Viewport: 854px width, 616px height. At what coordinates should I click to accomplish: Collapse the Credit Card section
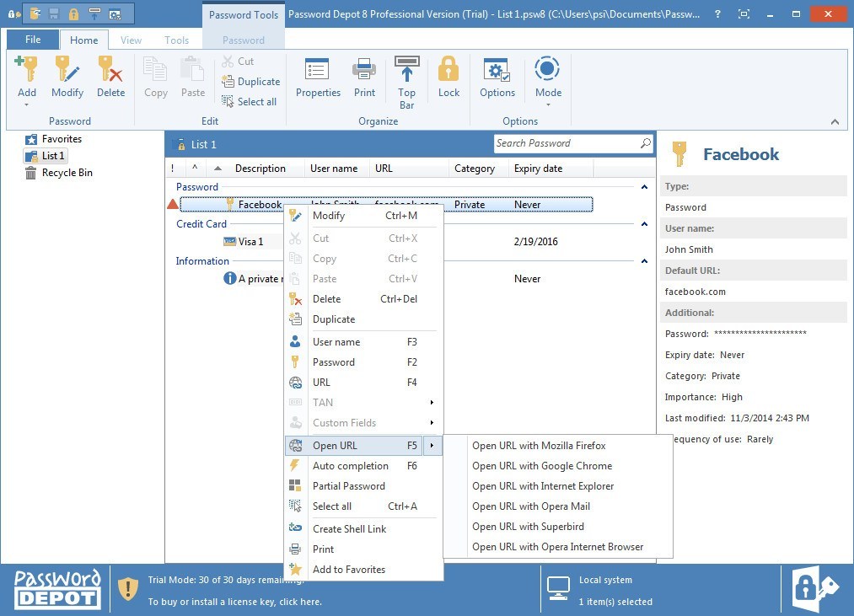click(644, 224)
